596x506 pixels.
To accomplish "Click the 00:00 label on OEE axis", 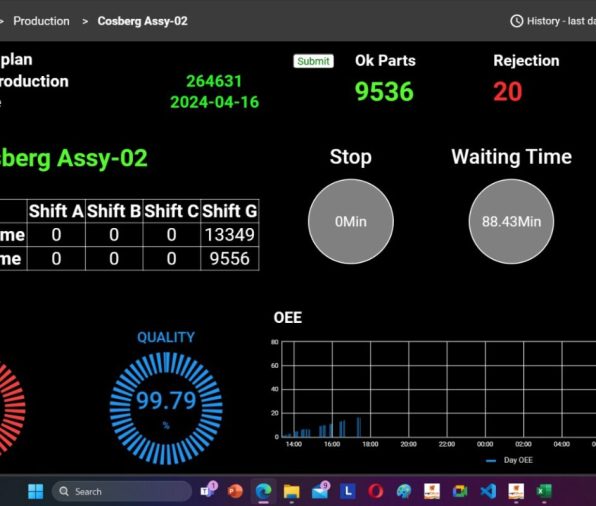I will tap(485, 444).
